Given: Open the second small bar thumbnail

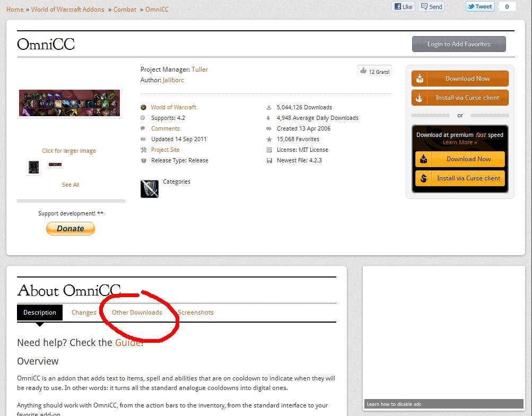Looking at the screenshot, I should [x=55, y=164].
